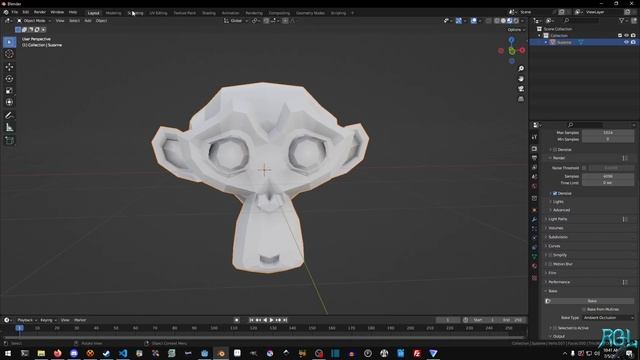Screen dimensions: 640x360
Task: Open the viewport Add menu
Action: (x=88, y=20)
